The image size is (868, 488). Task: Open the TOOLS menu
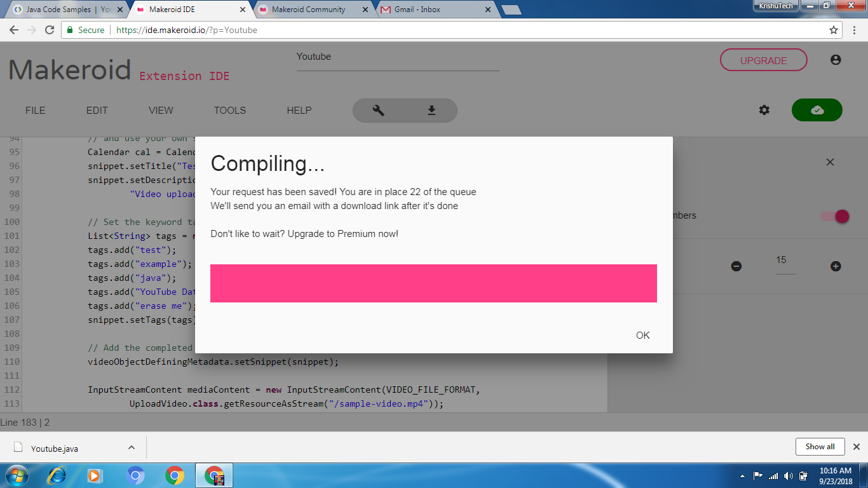pos(230,111)
